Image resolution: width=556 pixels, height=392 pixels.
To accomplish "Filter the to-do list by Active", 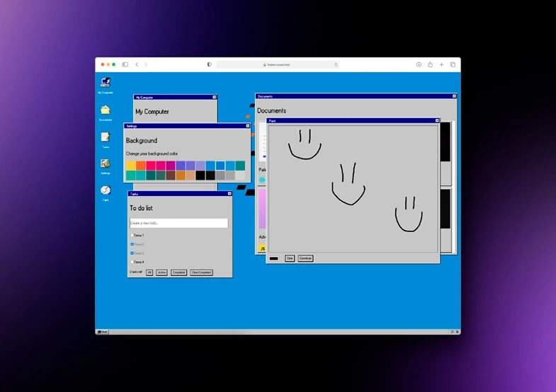I will [x=161, y=272].
